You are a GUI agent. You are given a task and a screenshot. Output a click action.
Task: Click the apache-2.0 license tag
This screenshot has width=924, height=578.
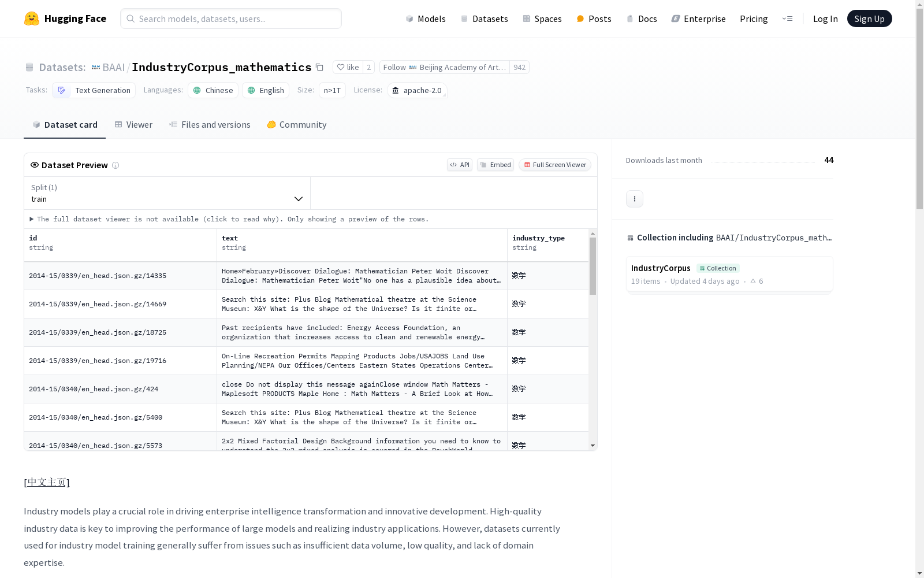pyautogui.click(x=417, y=90)
